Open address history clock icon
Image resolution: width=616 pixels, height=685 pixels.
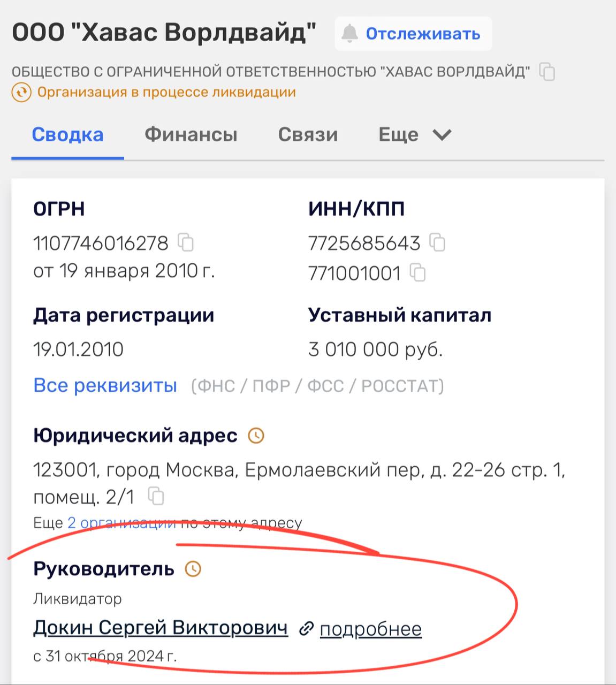[x=256, y=436]
